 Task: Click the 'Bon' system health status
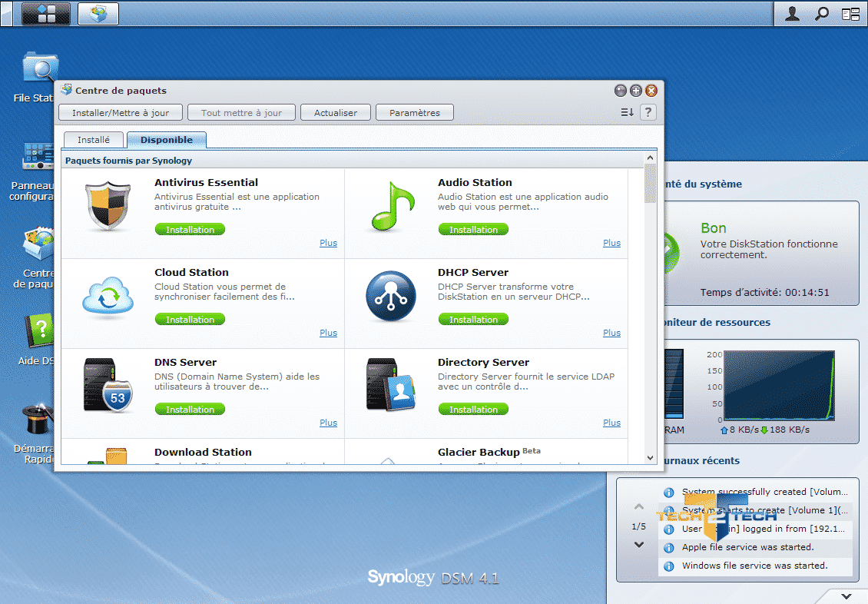714,228
